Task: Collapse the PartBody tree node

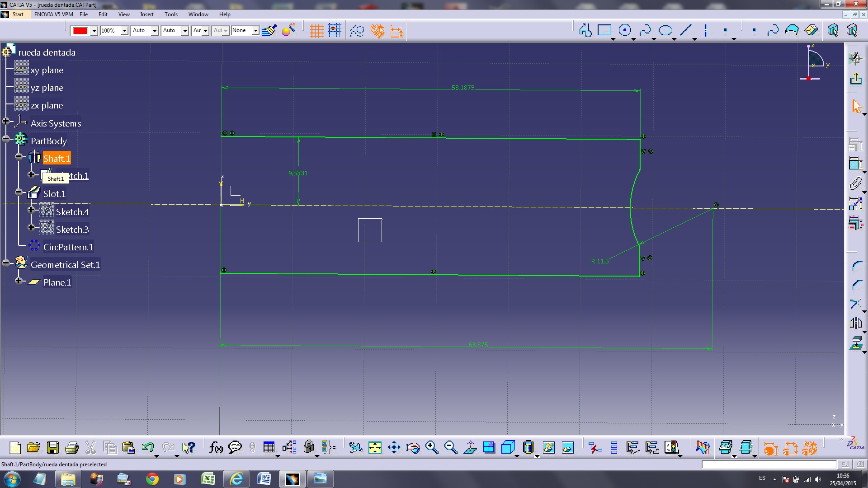Action: [x=6, y=139]
